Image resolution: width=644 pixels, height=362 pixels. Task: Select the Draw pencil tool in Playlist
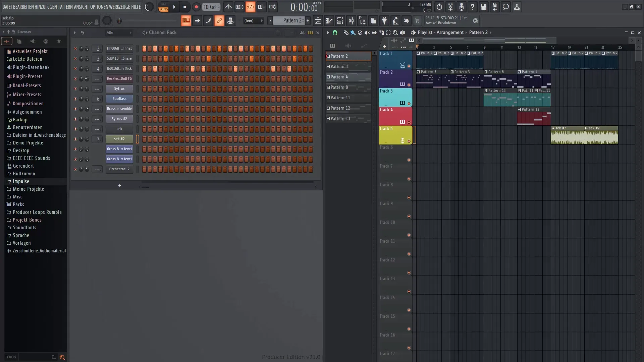tap(346, 33)
